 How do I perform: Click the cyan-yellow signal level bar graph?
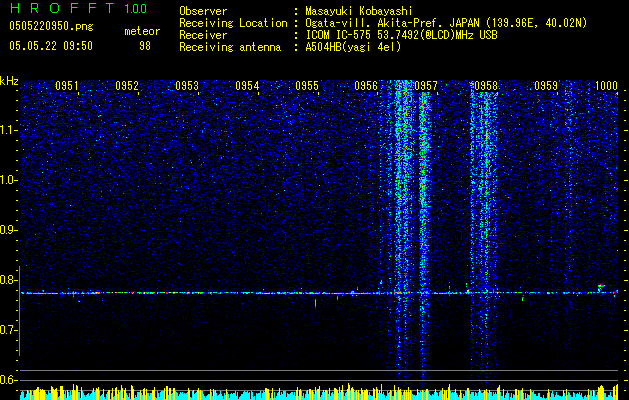tap(319, 392)
